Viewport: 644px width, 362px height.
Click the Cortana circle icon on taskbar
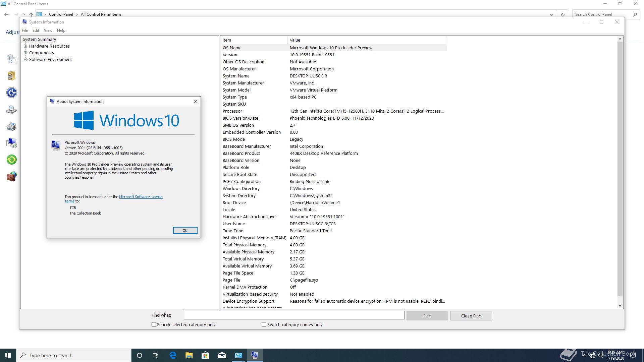point(140,355)
